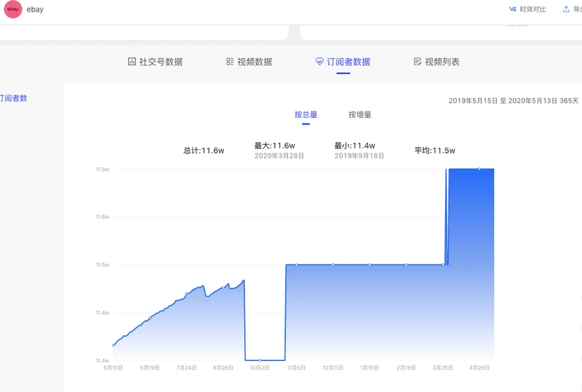Click the 8月28日 x-axis label
The width and height of the screenshot is (582, 392).
coord(223,368)
